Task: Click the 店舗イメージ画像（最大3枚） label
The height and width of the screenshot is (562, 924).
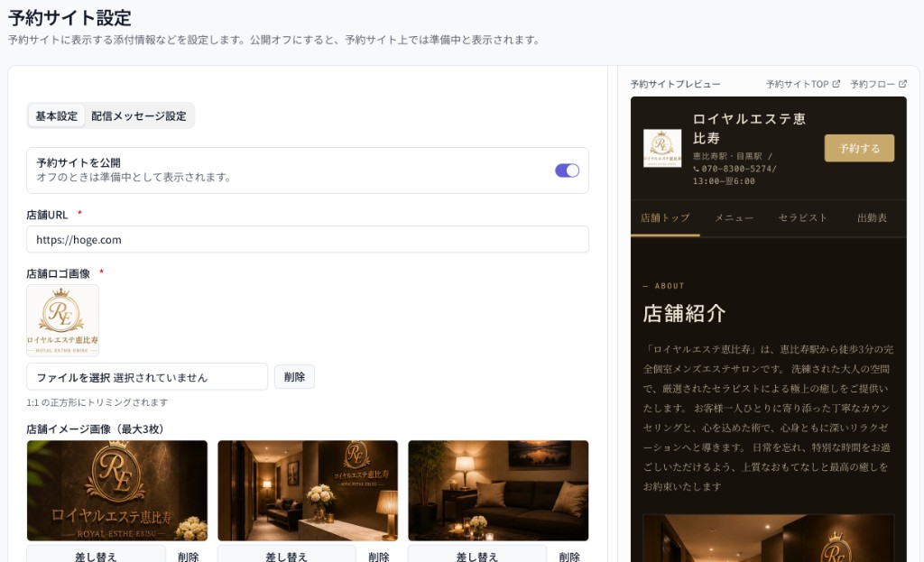Action: click(95, 428)
